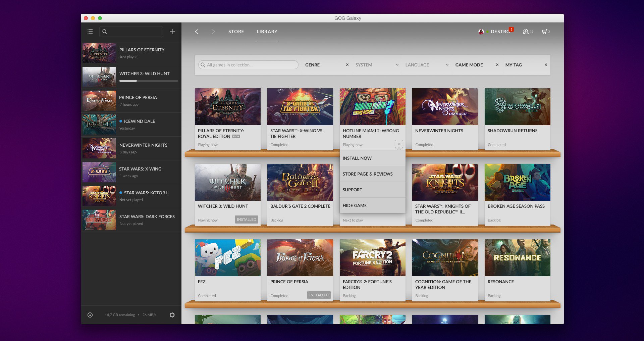Open Broken Age Season Pass cover
644x341 pixels.
click(x=518, y=182)
